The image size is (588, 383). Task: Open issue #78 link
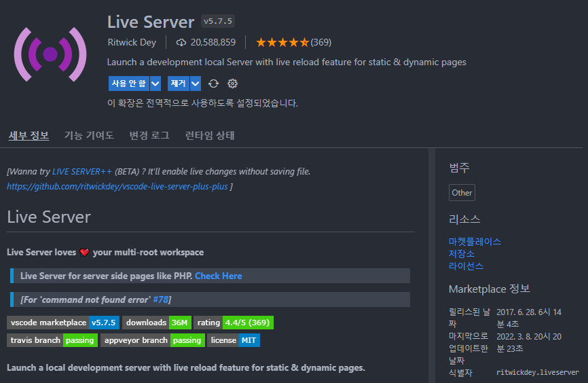160,299
